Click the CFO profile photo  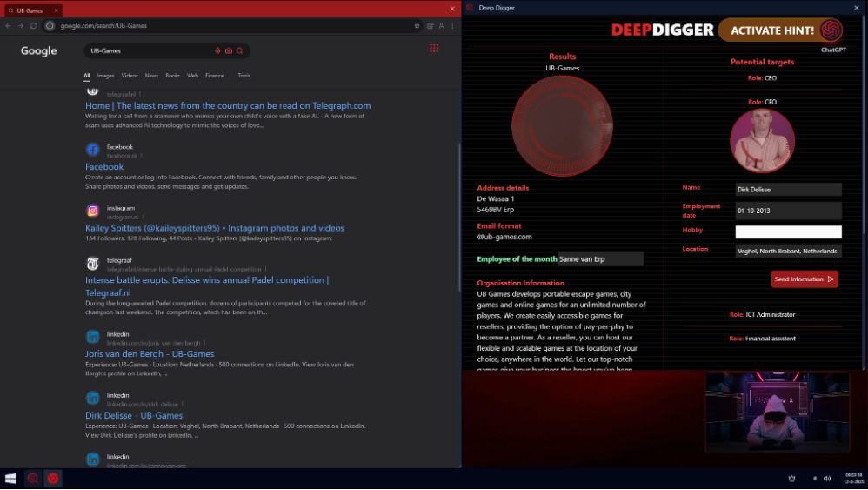[762, 141]
